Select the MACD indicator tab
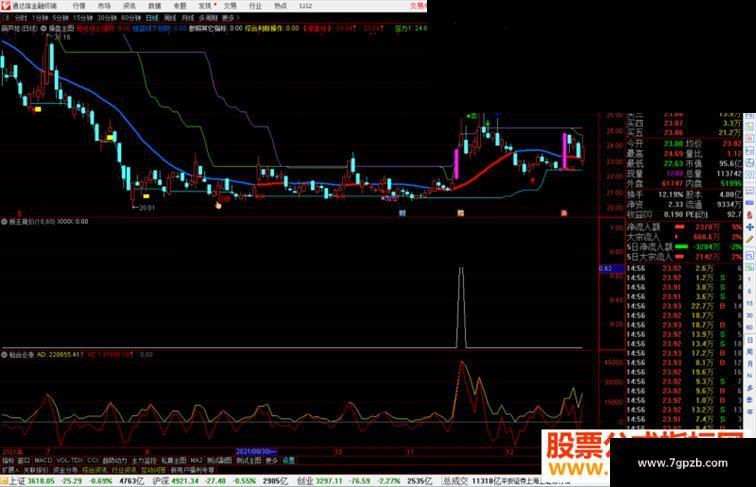This screenshot has height=487, width=756. (x=43, y=460)
